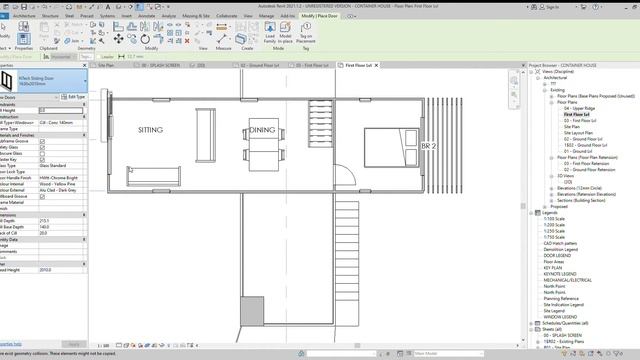Click the Align tool icon

coord(118,27)
